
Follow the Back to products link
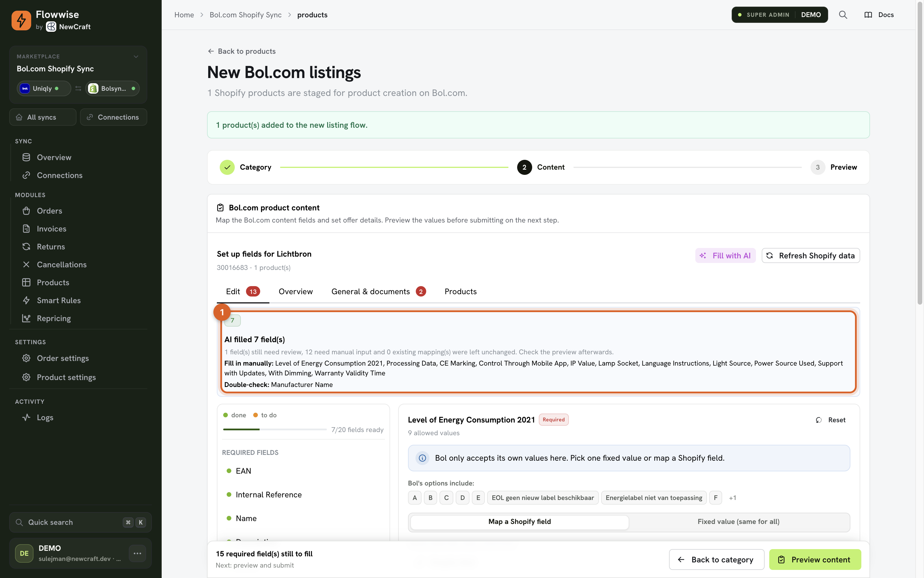click(241, 51)
